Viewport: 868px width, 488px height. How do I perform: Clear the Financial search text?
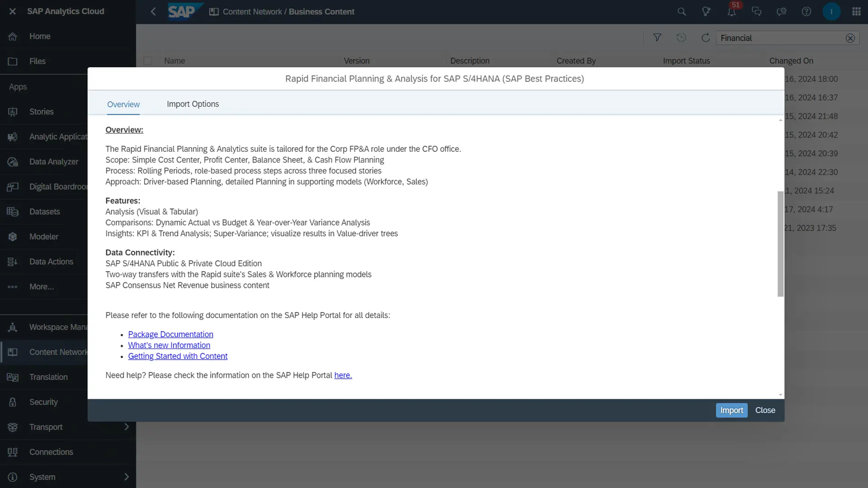pyautogui.click(x=850, y=38)
